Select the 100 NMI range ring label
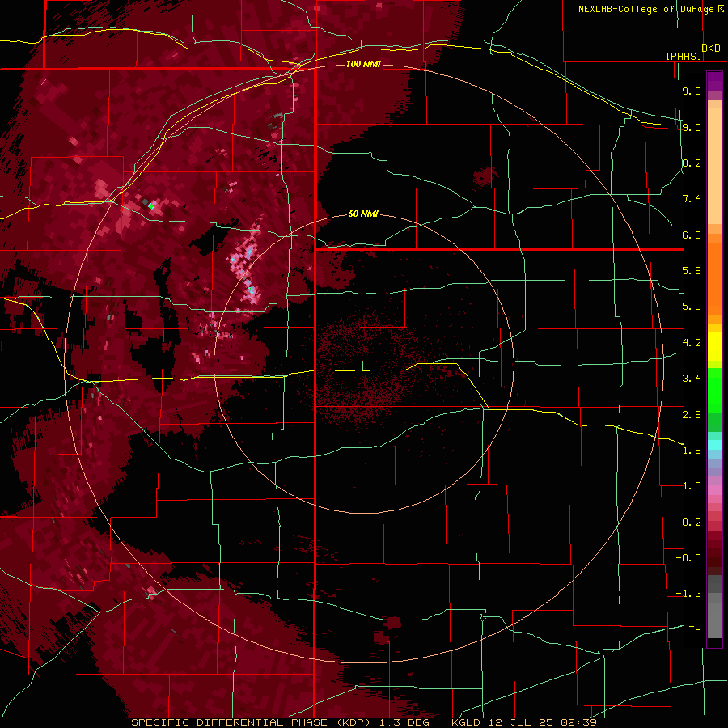Screen dimensions: 728x728 pos(363,64)
